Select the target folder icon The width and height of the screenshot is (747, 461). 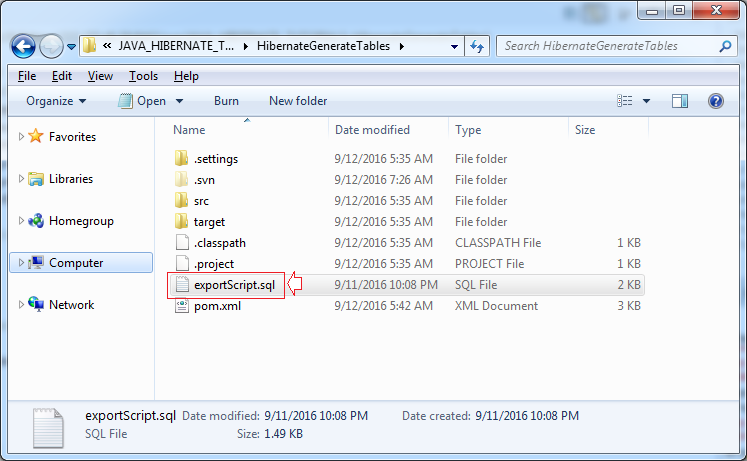182,221
